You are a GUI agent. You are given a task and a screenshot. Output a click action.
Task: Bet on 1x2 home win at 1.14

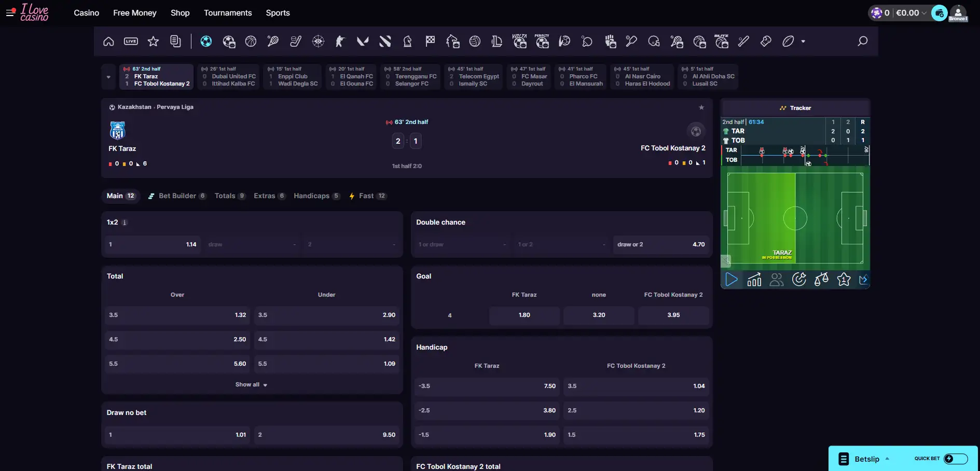tap(152, 244)
